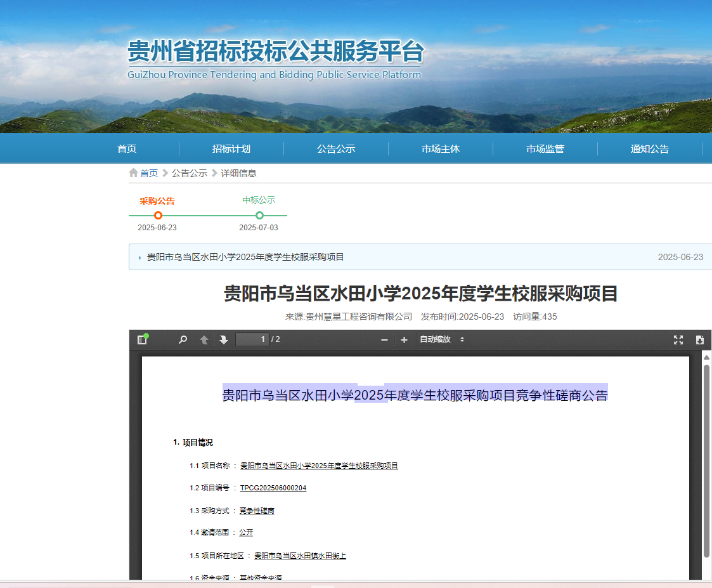Click the PDF page number field
Image resolution: width=712 pixels, height=588 pixels.
coord(252,340)
